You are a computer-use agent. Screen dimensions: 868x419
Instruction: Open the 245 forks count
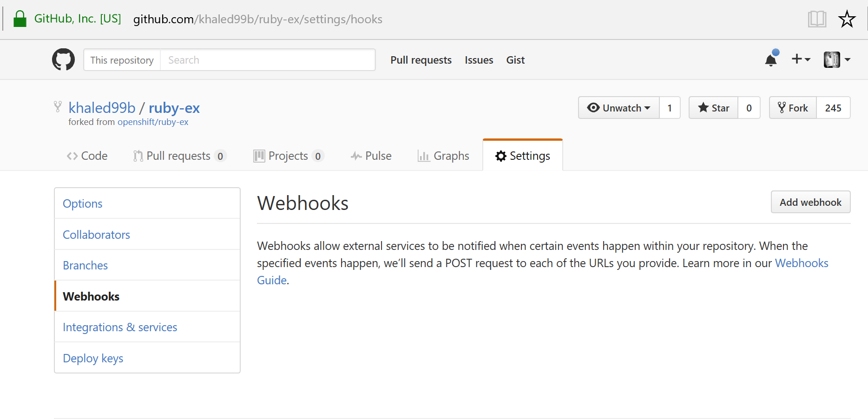pyautogui.click(x=833, y=108)
